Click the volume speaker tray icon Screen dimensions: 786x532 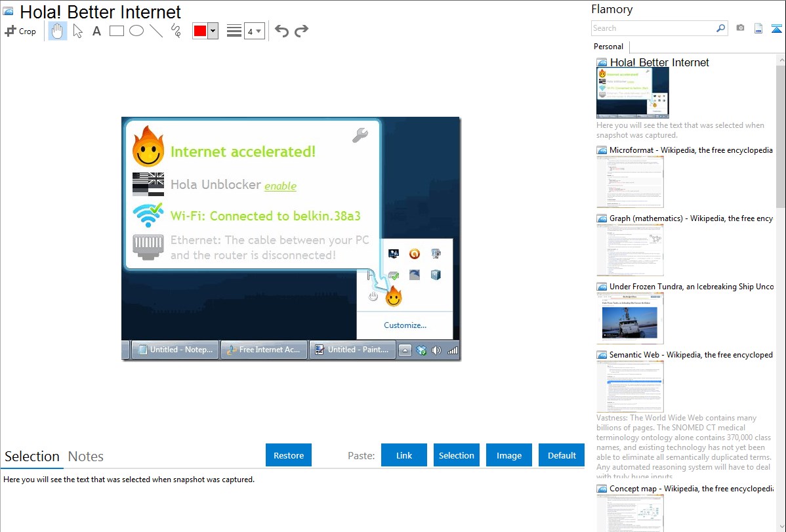436,350
